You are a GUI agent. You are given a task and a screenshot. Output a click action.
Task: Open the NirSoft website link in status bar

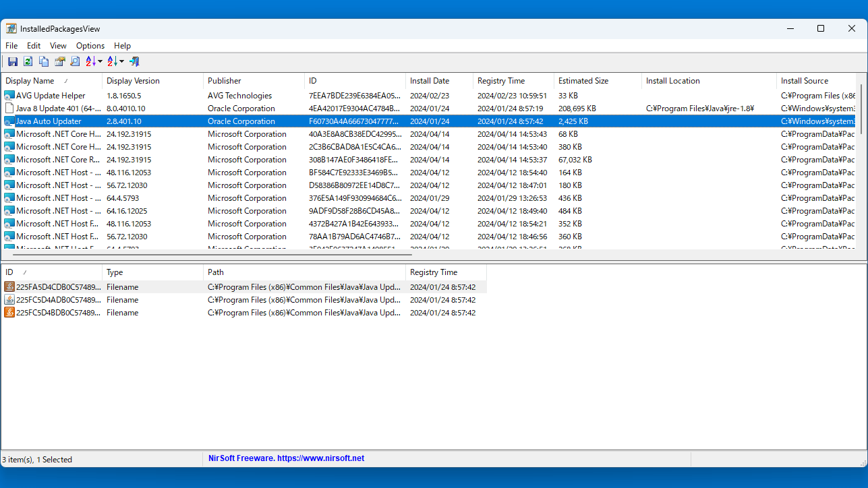pyautogui.click(x=286, y=458)
